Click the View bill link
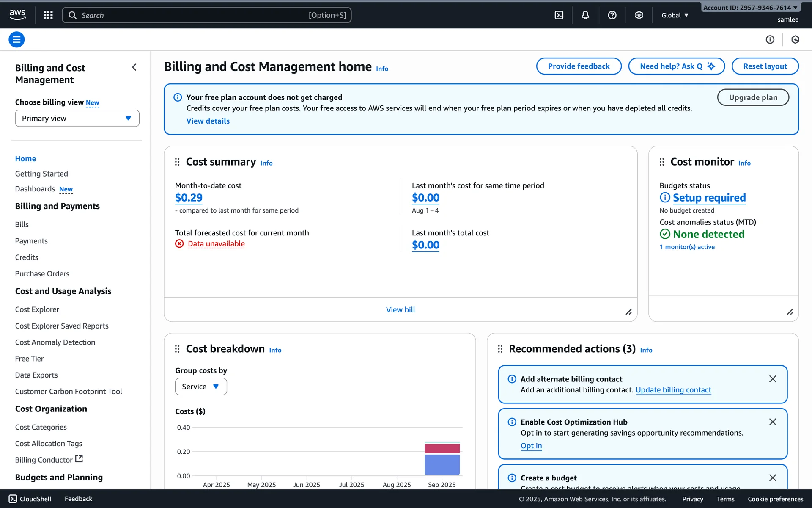The image size is (812, 508). (400, 309)
